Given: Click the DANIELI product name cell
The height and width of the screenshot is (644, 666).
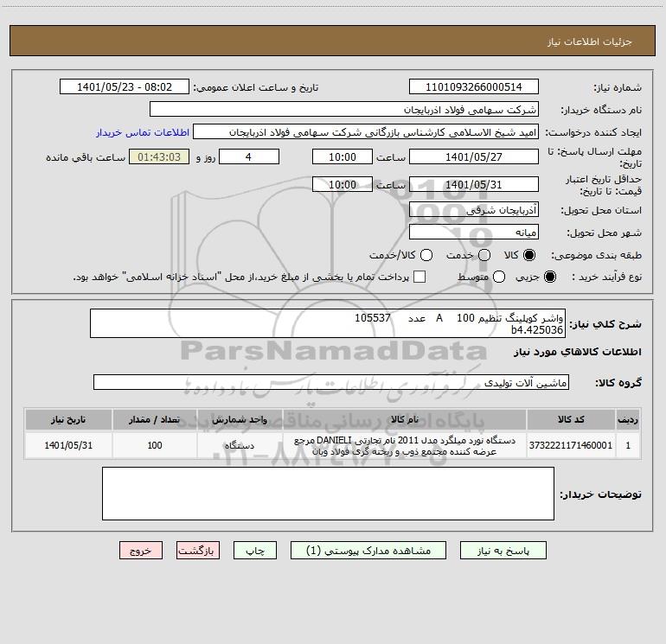Looking at the screenshot, I should coord(405,445).
